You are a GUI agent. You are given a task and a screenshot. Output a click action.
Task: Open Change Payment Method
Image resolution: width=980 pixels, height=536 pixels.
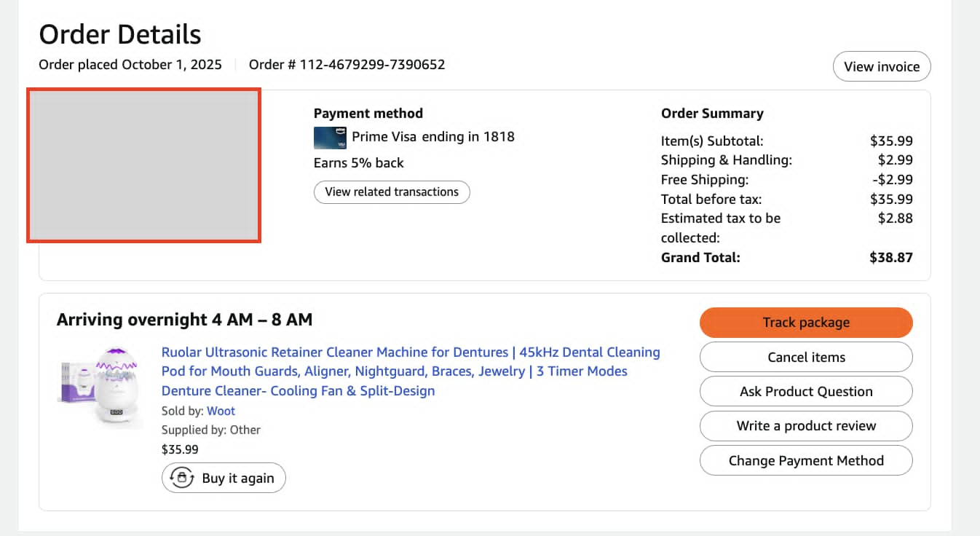pos(806,460)
